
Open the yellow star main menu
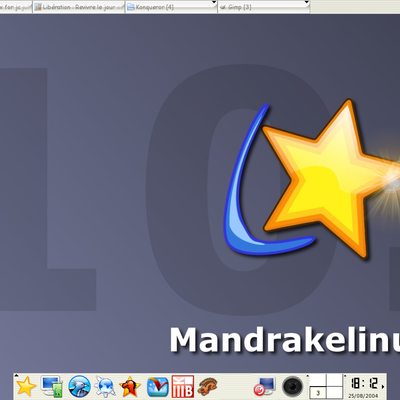(26, 386)
